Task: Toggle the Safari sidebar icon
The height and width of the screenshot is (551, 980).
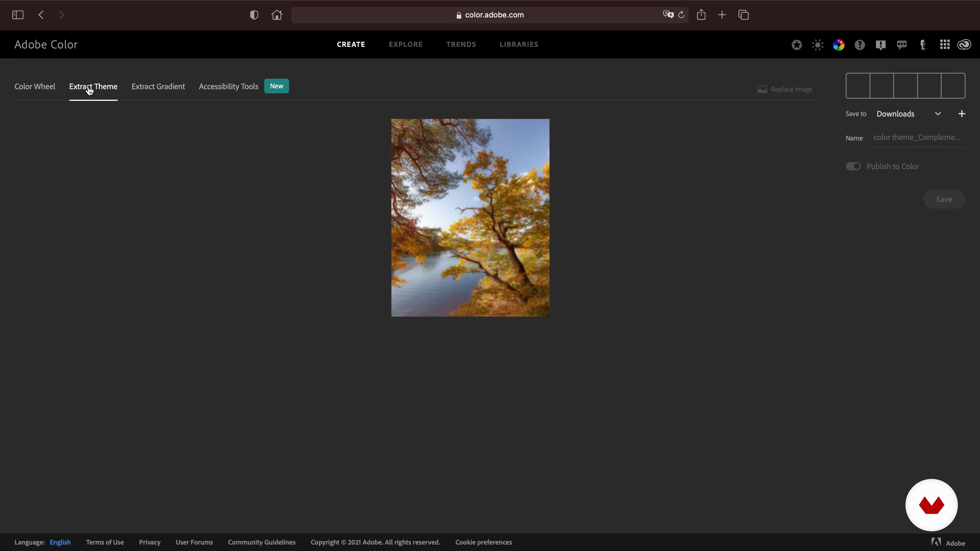Action: click(x=18, y=15)
